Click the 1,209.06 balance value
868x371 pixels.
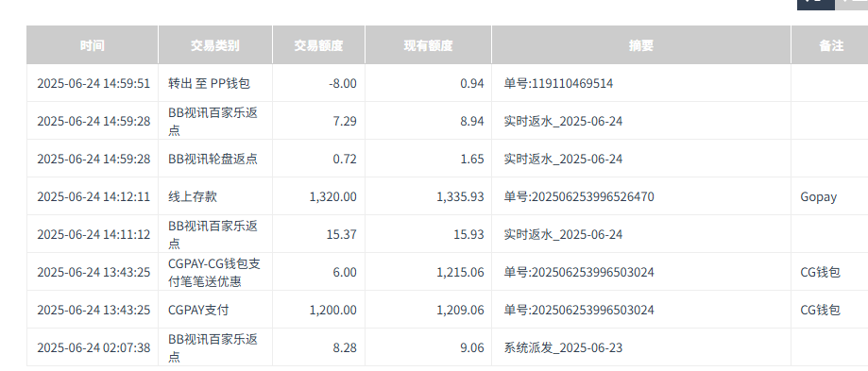pos(461,311)
